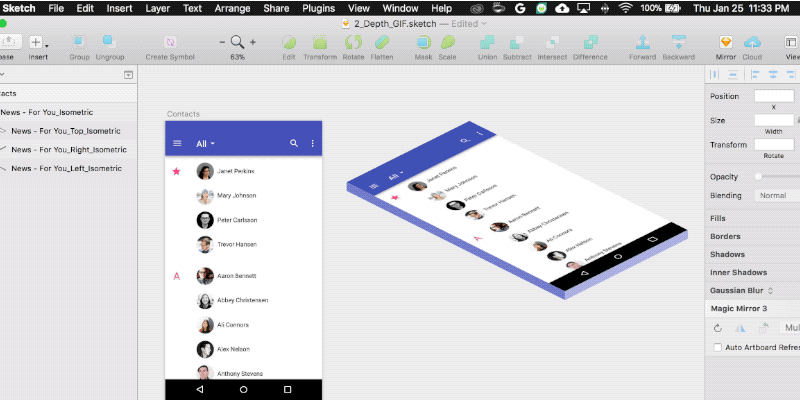Screen dimensions: 800x400
Task: Select News - For You_Right_Isometric layer
Action: coord(68,149)
